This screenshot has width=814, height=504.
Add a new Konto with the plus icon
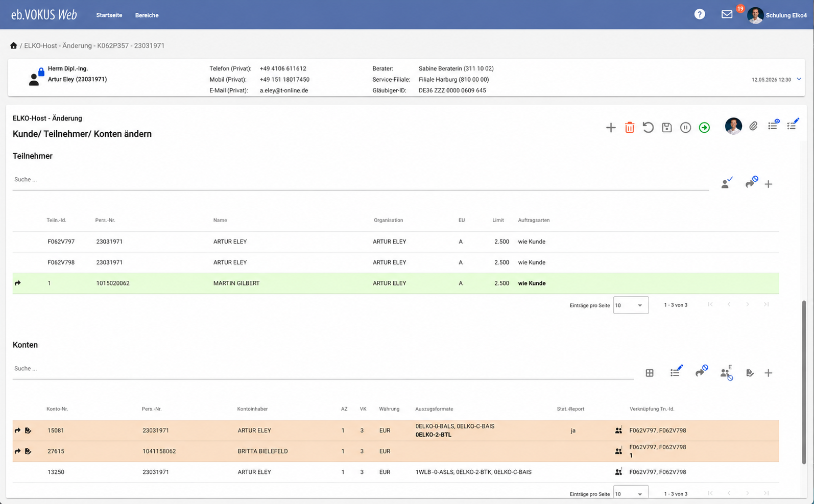pos(768,373)
